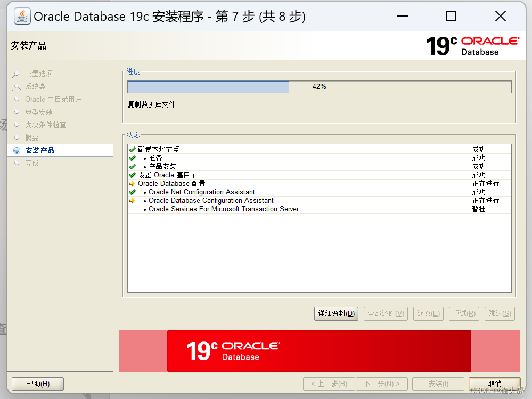
Task: Click the 重试(R) retry button
Action: click(x=464, y=313)
